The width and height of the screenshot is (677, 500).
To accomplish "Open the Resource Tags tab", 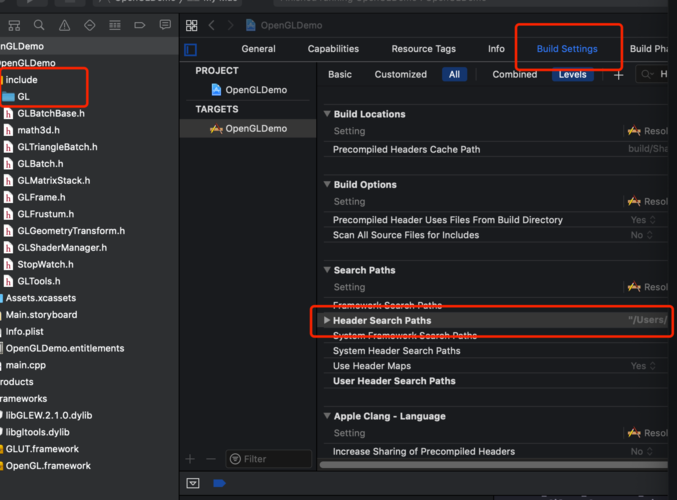I will [x=424, y=49].
